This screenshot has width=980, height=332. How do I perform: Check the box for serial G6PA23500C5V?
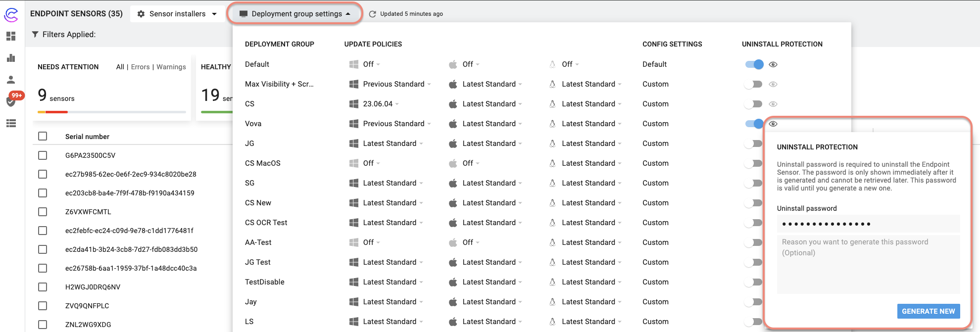coord(43,155)
